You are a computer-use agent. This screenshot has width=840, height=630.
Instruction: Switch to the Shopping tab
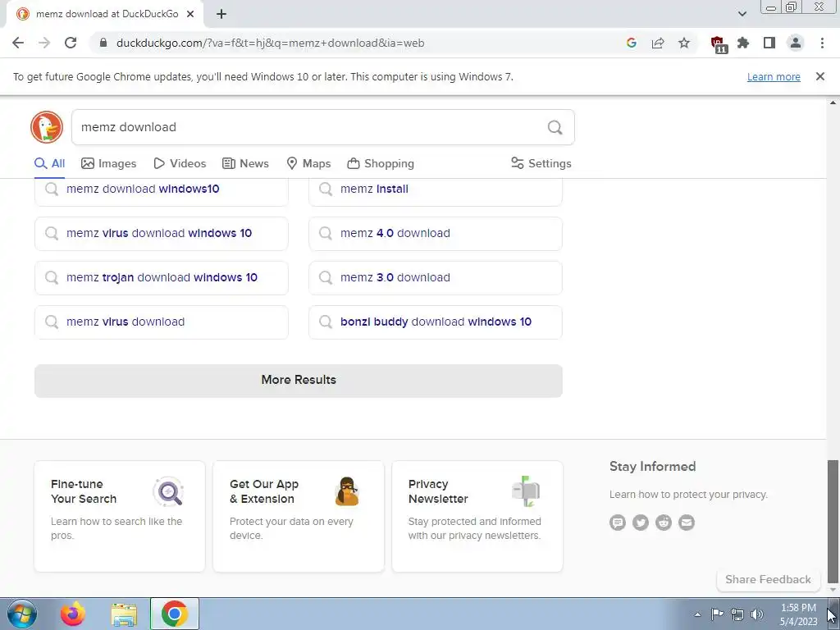click(381, 163)
